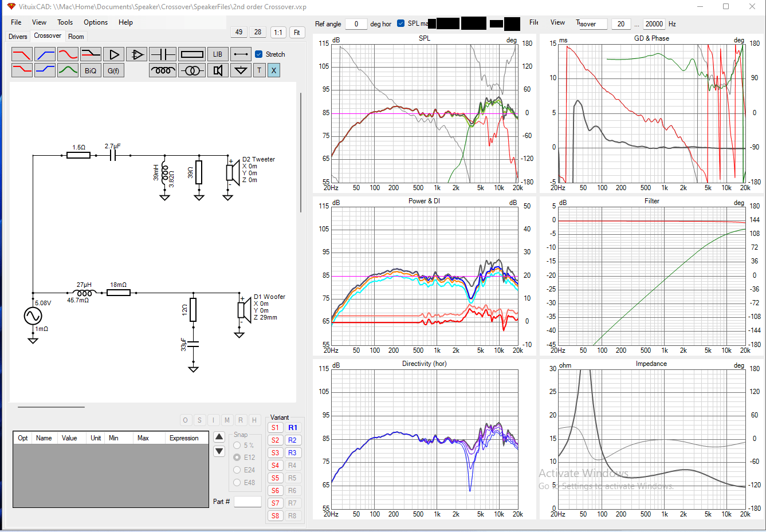Add a loudspeaker driver component
Viewport: 766px width, 532px height.
(x=218, y=70)
